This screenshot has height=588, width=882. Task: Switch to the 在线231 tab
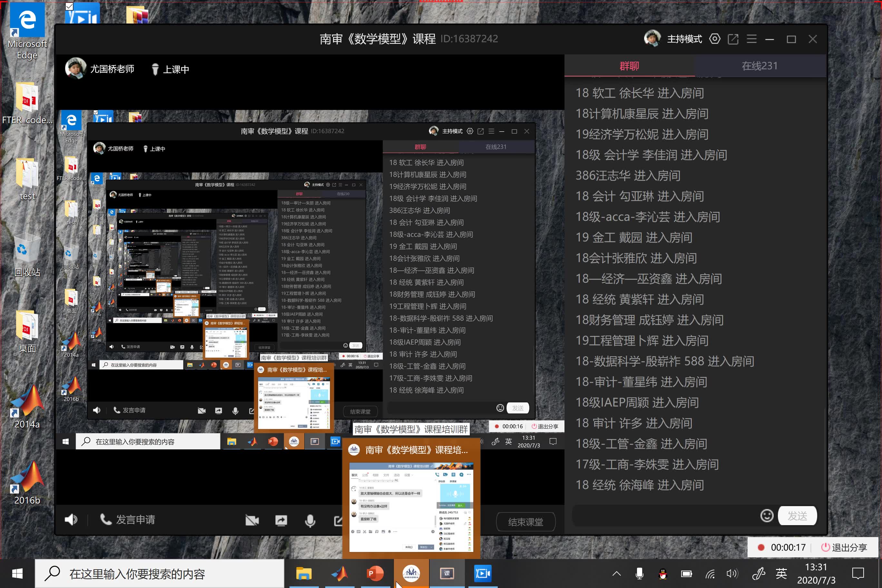click(760, 66)
